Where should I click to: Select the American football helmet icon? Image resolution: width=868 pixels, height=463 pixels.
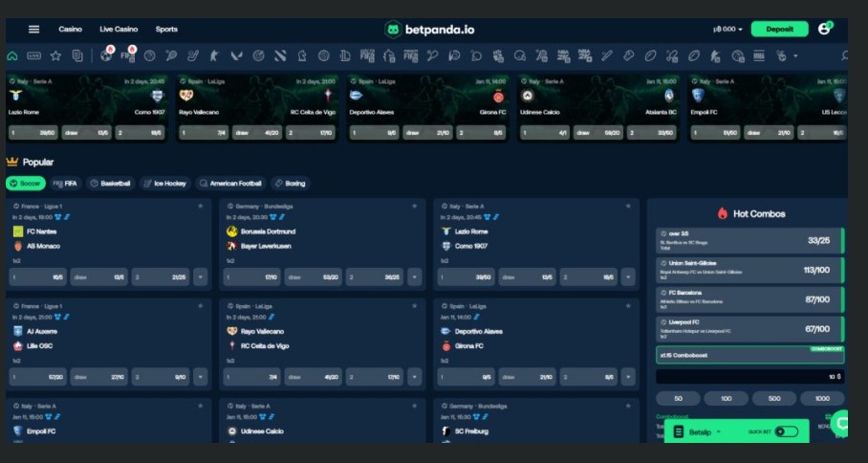(x=520, y=55)
